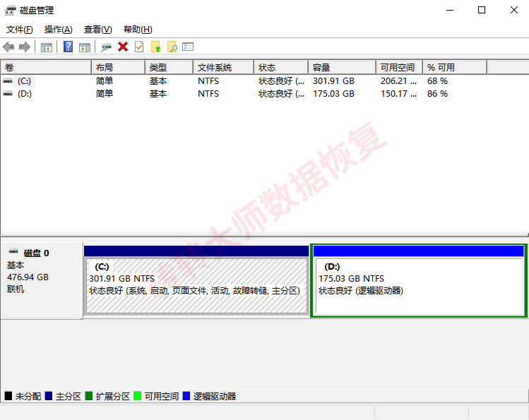Screen dimensions: 529x420
Task: Click the dark blue header bar of C: partition
Action: click(x=196, y=251)
